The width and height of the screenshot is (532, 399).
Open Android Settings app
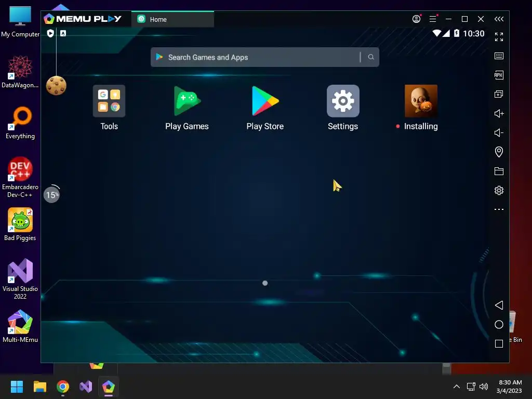pos(343,101)
